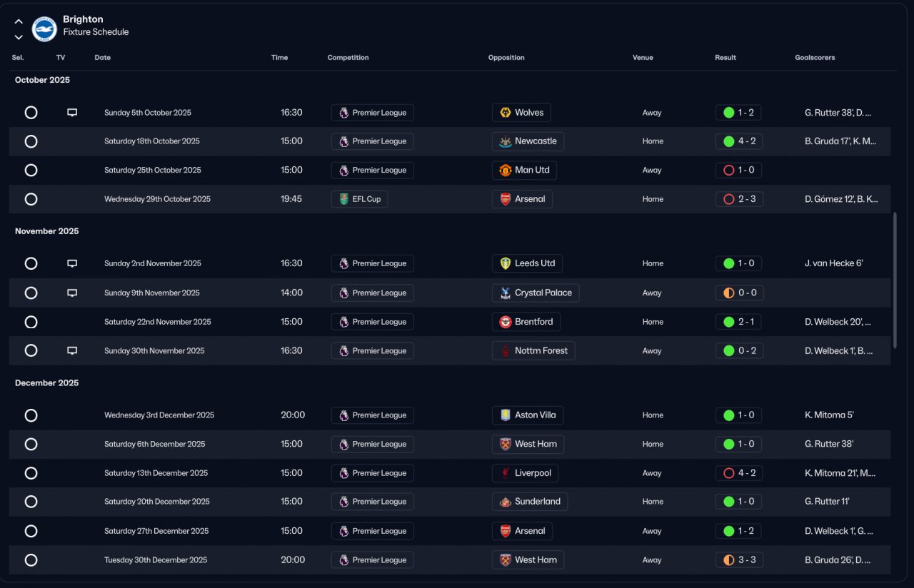This screenshot has height=588, width=914.
Task: Click the goalscorer text 'K. Mitoma 5''
Action: (x=829, y=415)
